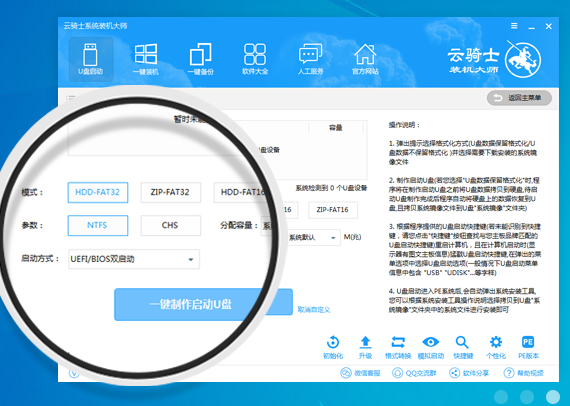This screenshot has width=570, height=406.
Task: Open 微信客服 link
Action: (361, 373)
